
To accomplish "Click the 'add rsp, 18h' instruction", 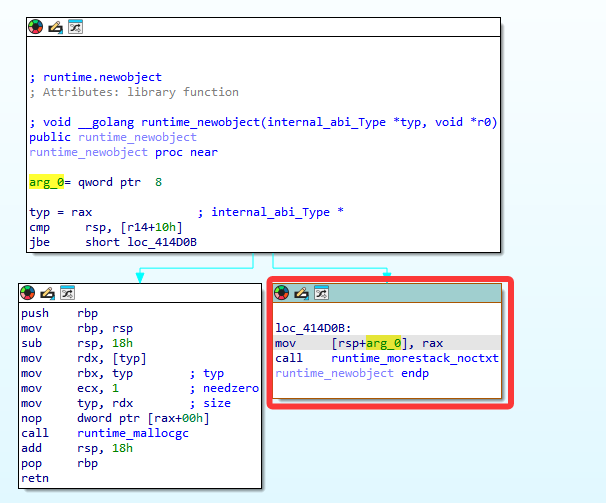I will [77, 448].
